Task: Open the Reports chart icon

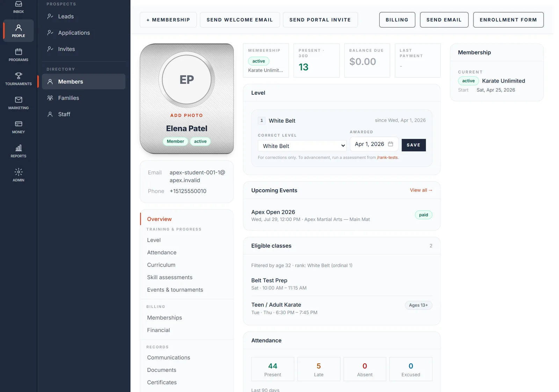Action: click(19, 148)
